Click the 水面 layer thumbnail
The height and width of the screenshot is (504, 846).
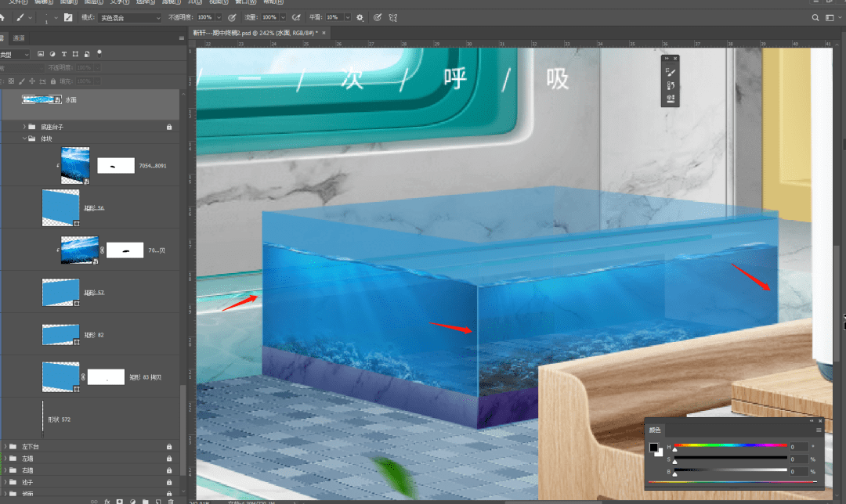[42, 100]
